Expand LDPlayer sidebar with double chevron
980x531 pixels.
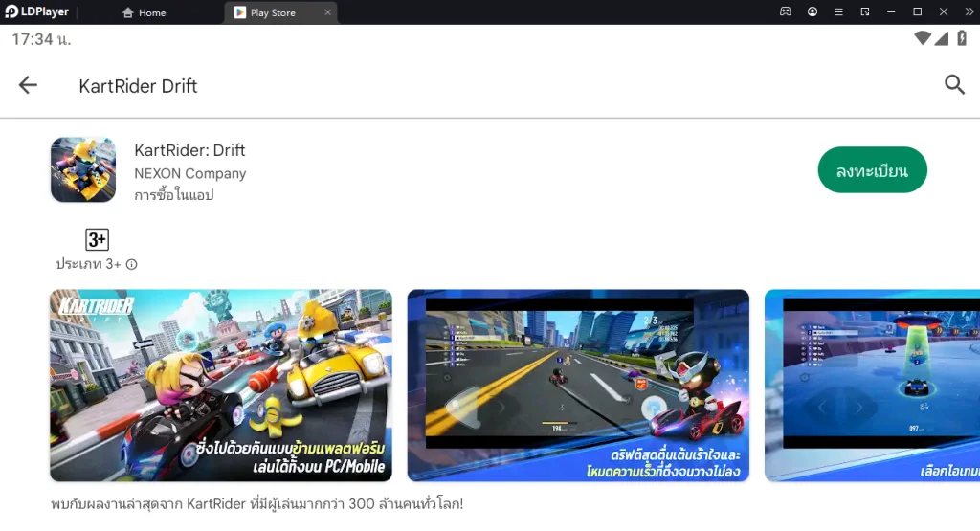click(x=969, y=11)
